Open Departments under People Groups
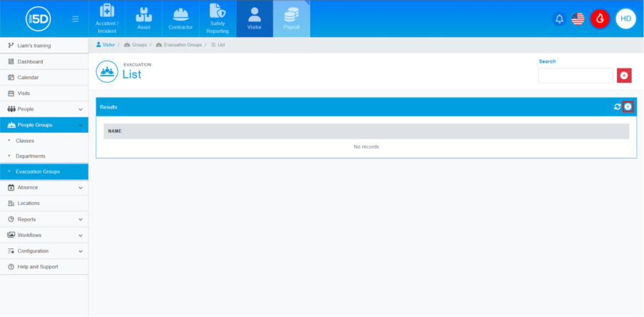 tap(31, 156)
